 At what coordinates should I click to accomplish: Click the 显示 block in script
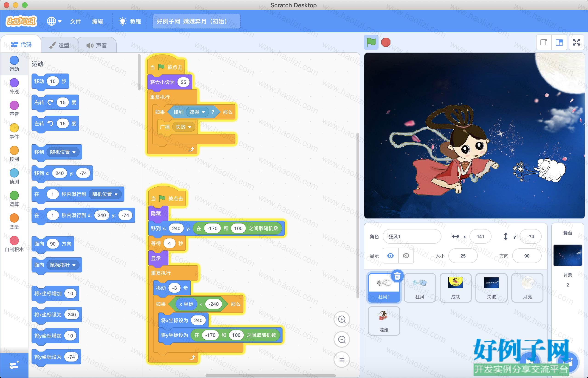[x=158, y=258]
